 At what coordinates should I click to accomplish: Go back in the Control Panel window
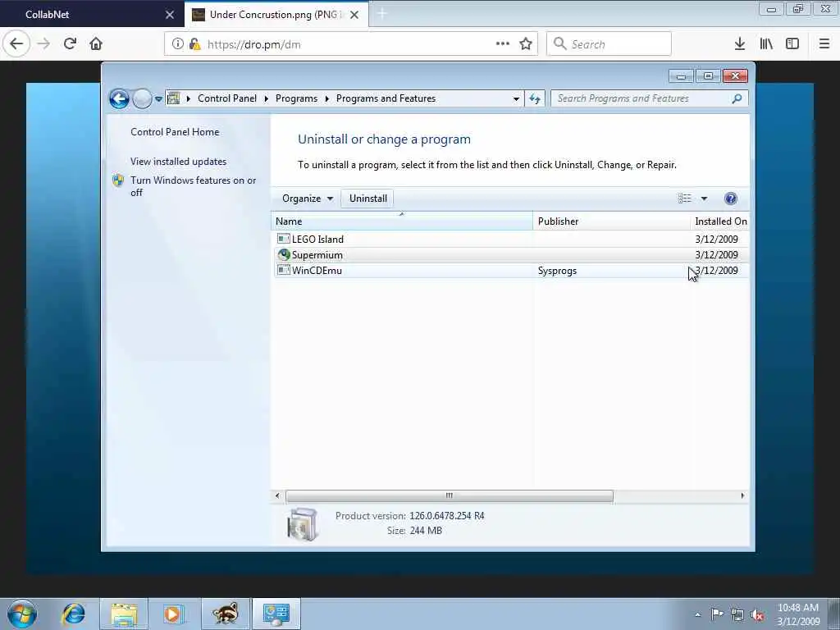coord(119,98)
